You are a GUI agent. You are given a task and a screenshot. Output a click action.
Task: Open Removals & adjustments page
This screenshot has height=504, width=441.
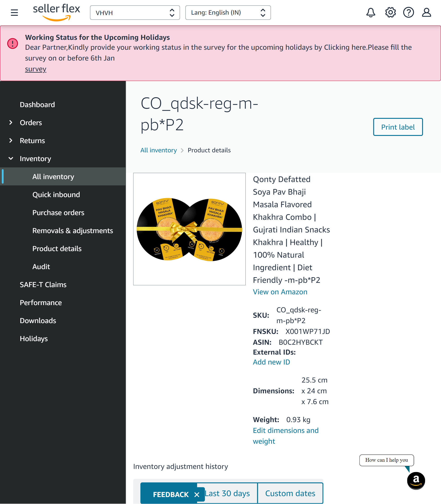[x=73, y=231]
